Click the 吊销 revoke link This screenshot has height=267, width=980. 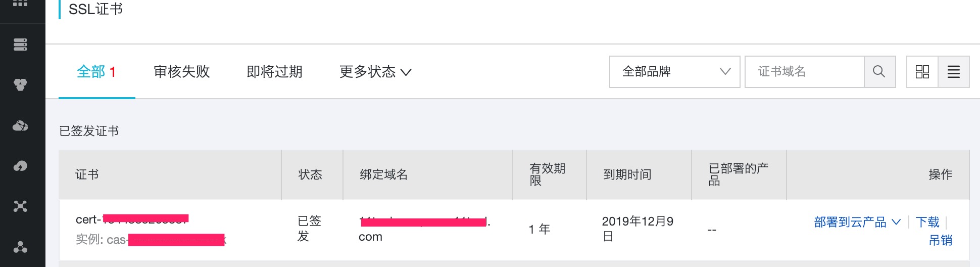click(x=941, y=240)
